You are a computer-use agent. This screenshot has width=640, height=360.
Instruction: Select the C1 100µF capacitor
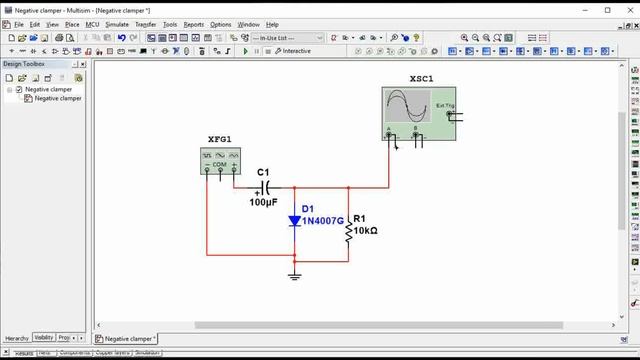265,188
